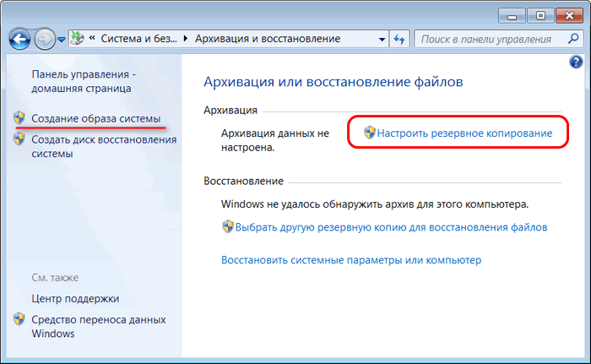Maximize the window
Viewport: 591px width, 364px height.
pos(540,16)
